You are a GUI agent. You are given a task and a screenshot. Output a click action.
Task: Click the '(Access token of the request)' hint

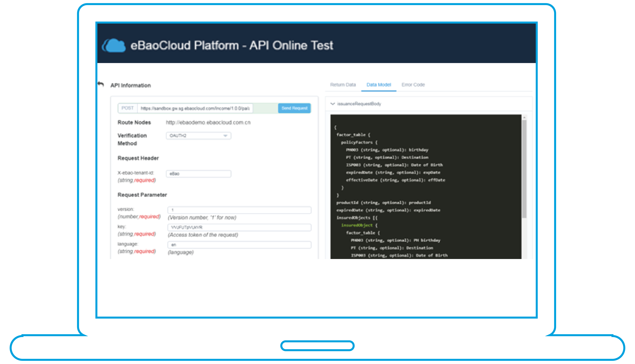pos(203,235)
